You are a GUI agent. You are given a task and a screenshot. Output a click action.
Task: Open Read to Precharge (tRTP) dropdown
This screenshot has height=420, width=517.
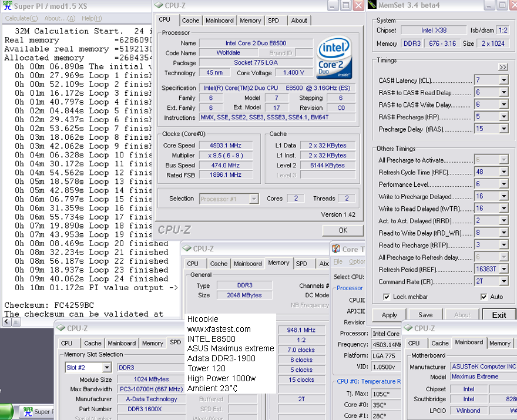504,245
